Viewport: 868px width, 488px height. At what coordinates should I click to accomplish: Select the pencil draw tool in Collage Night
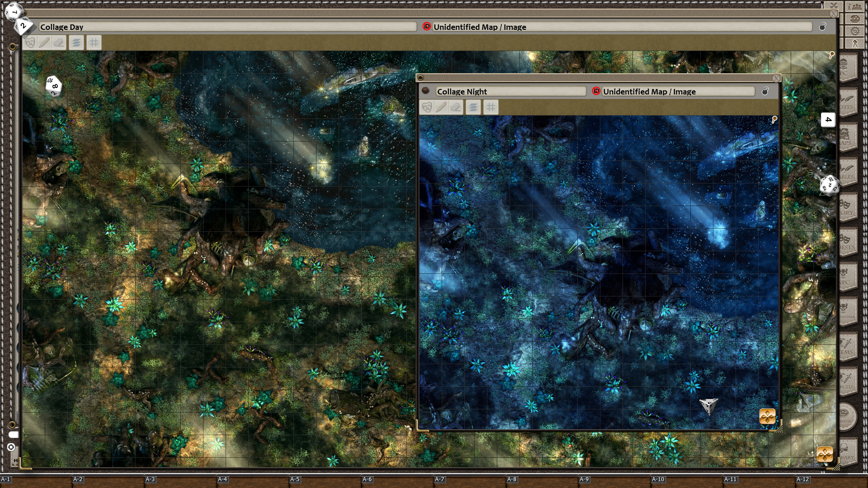(441, 108)
